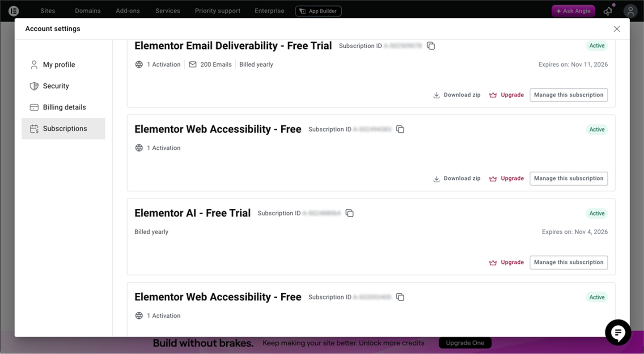The image size is (644, 354).
Task: Go to Priority support
Action: pos(218,11)
